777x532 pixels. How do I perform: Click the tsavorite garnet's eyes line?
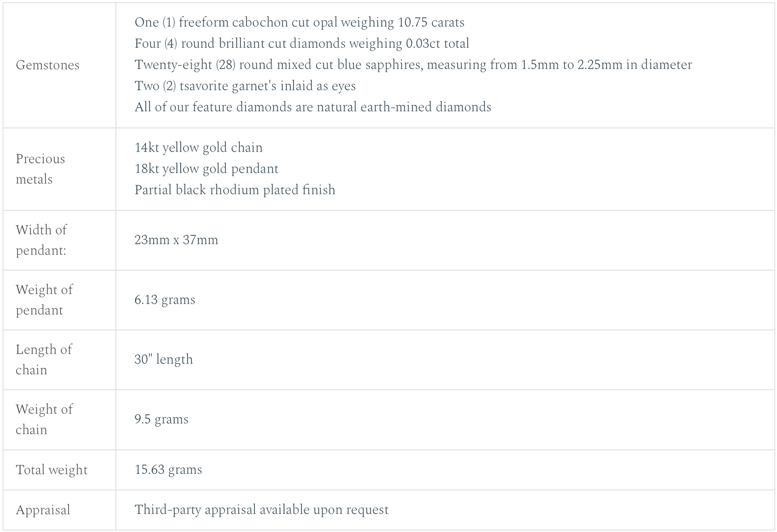tap(245, 86)
